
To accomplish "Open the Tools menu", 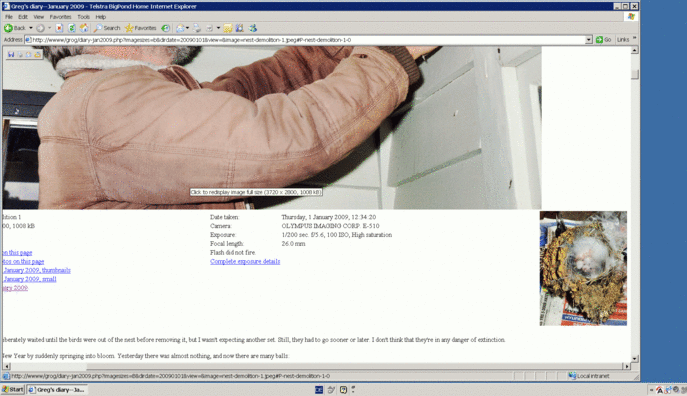I will tap(83, 17).
